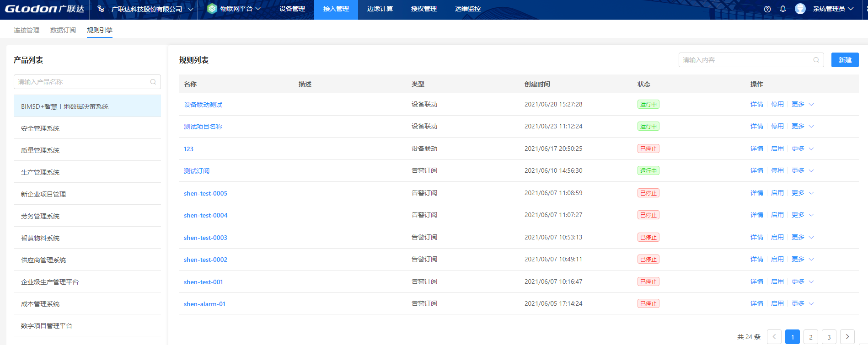Select page 1 in pagination
Screen dimensions: 868x345
coord(793,337)
